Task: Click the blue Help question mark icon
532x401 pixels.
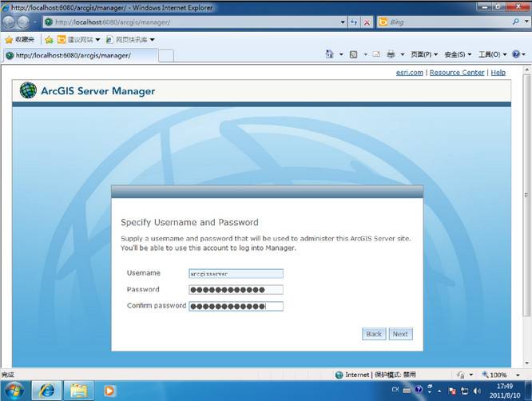Action: click(x=516, y=54)
